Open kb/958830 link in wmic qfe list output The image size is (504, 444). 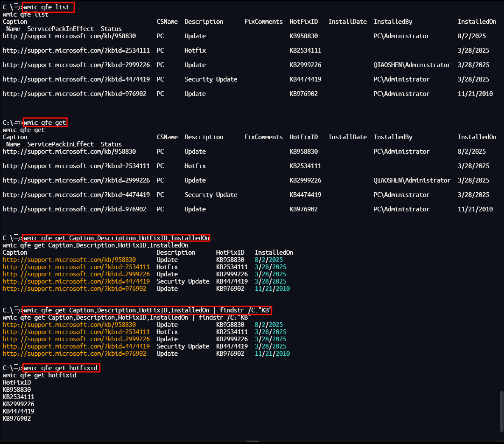(69, 36)
